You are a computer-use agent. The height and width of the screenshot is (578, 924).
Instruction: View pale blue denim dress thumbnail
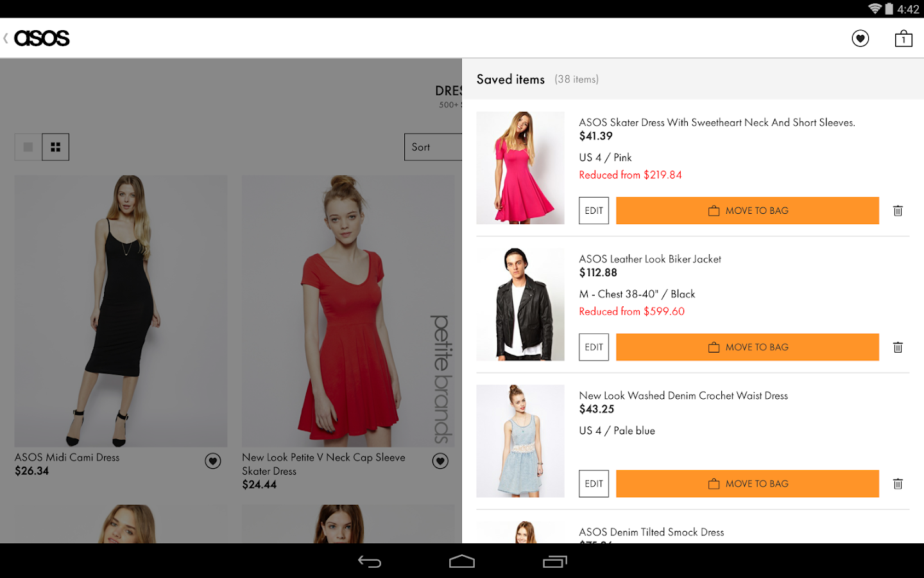pos(520,441)
